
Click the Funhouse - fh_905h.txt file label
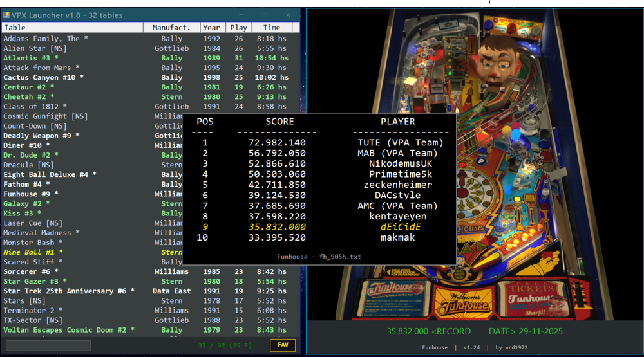[319, 257]
